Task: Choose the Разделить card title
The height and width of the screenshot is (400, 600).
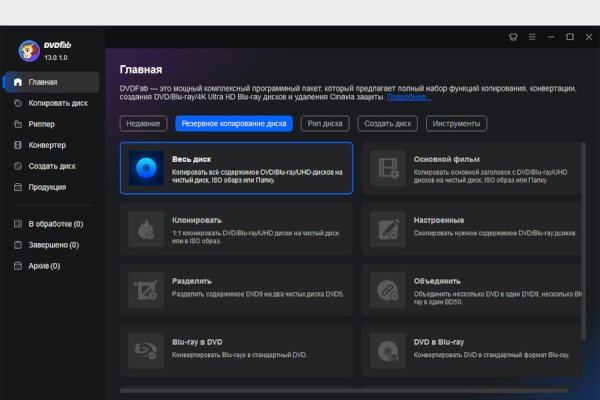Action: [191, 281]
